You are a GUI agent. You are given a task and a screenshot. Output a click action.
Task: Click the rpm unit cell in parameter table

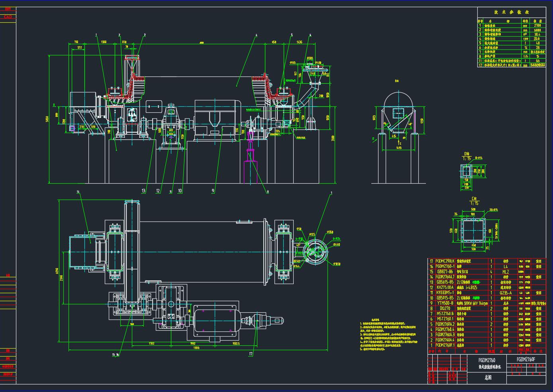pos(525,39)
